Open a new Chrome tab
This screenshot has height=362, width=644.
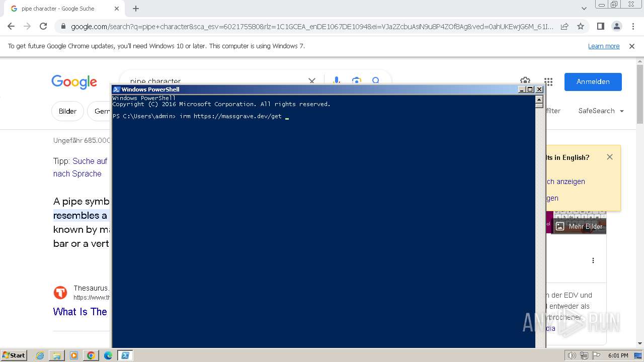(x=136, y=9)
